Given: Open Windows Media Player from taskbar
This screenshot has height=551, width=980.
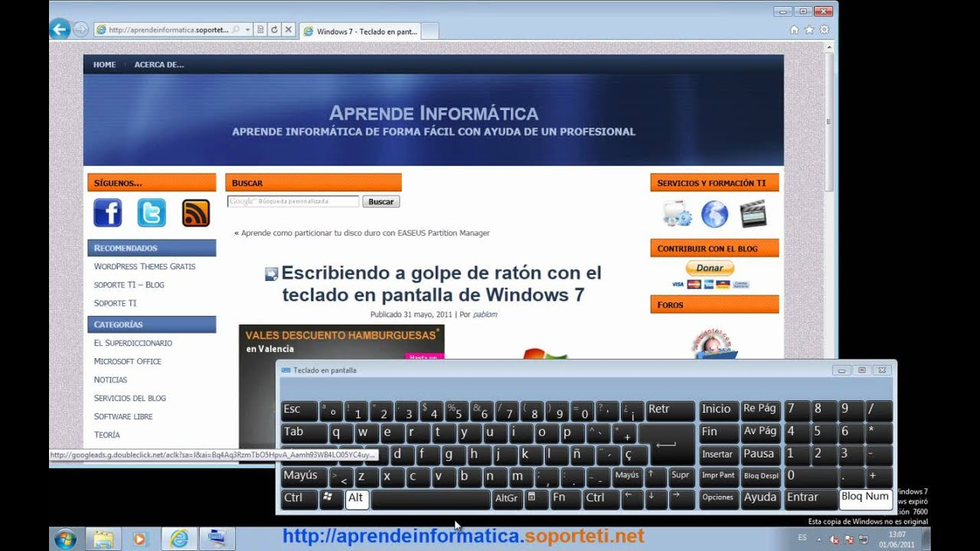Looking at the screenshot, I should click(x=139, y=539).
